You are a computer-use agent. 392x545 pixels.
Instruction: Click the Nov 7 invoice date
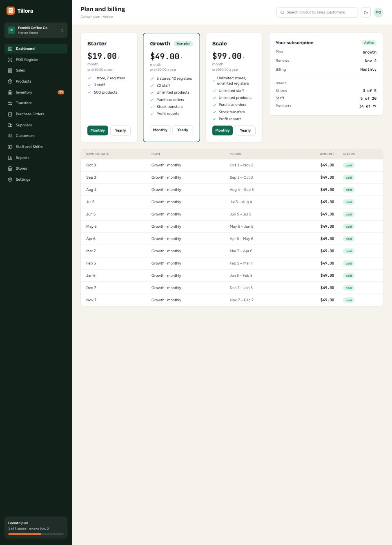coord(91,300)
